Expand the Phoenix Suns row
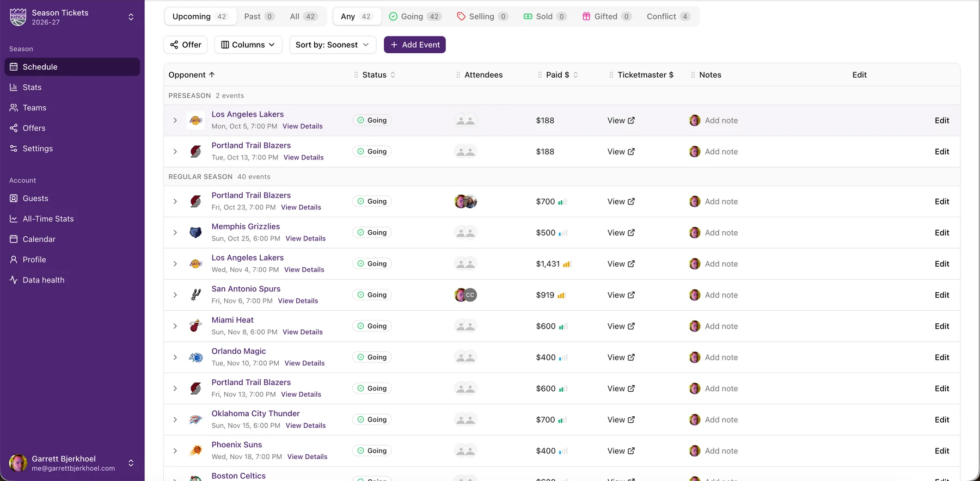The height and width of the screenshot is (481, 980). 175,451
